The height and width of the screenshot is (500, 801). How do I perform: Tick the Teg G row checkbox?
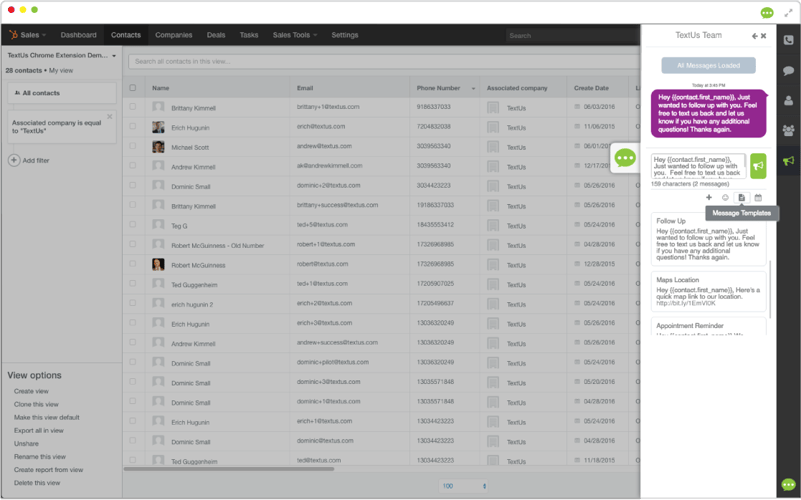point(133,225)
